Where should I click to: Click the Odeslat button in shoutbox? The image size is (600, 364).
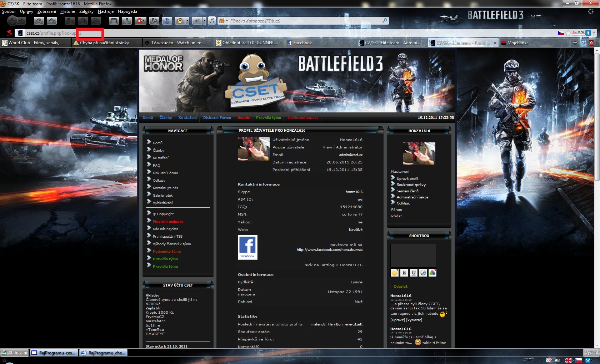(400, 286)
